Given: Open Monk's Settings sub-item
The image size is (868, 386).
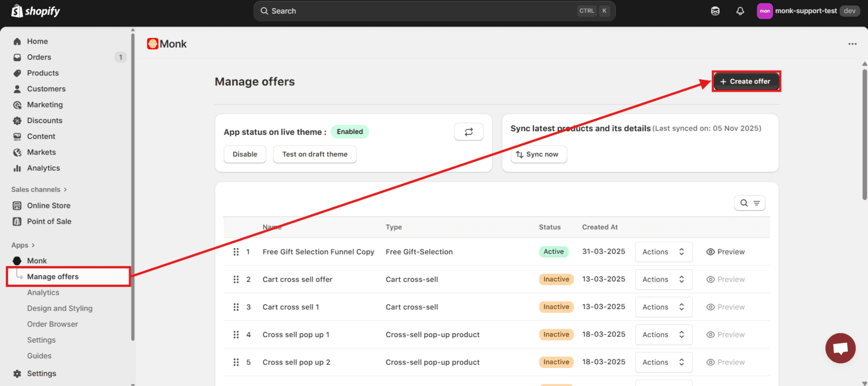Looking at the screenshot, I should pyautogui.click(x=41, y=340).
